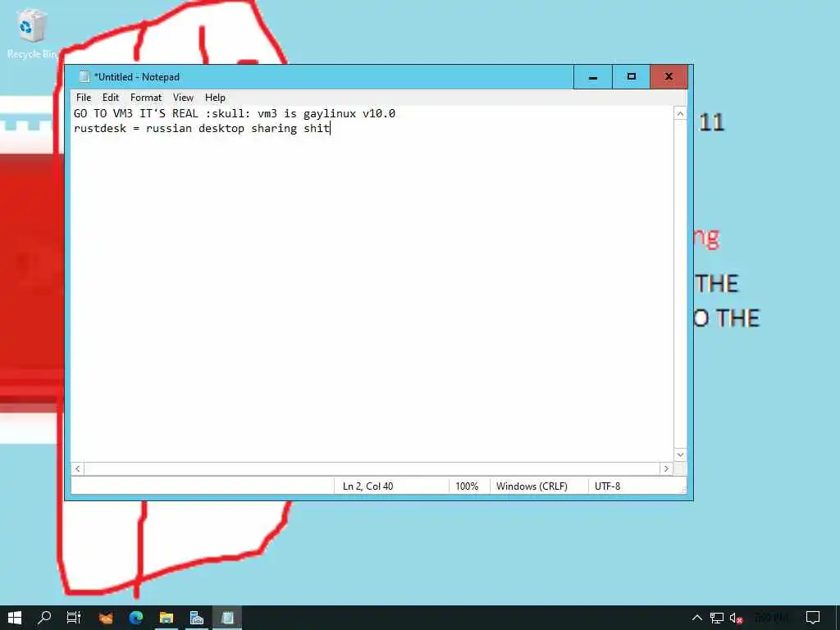Click the '100%' zoom status entry

[467, 486]
